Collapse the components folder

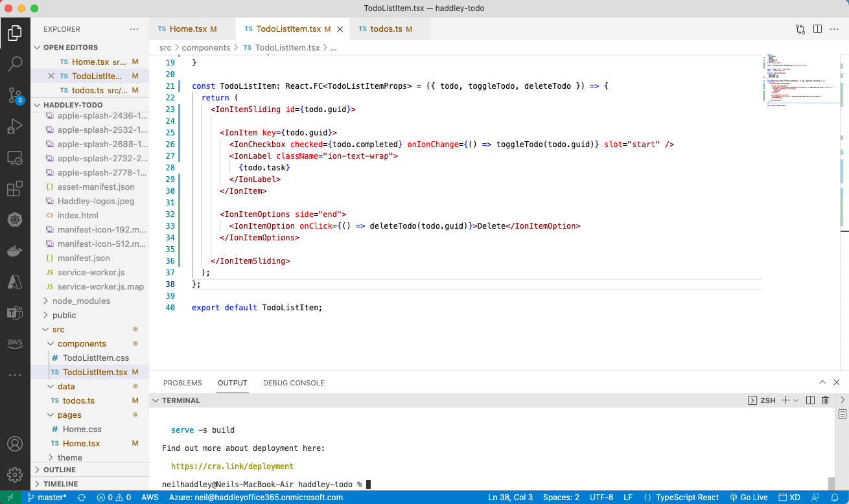(x=82, y=343)
